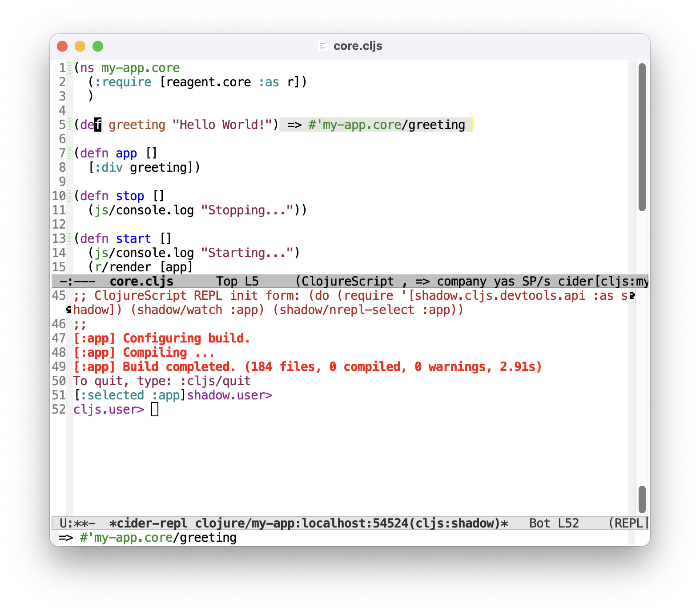Click 'Top L5' position indicator in mode line
Viewport: 700px width, 612px height.
coord(237,281)
